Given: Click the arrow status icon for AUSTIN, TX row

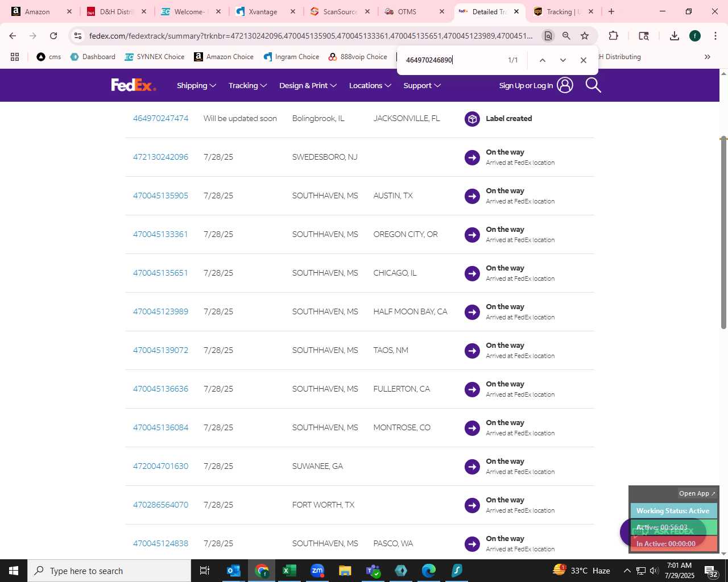Looking at the screenshot, I should (472, 196).
